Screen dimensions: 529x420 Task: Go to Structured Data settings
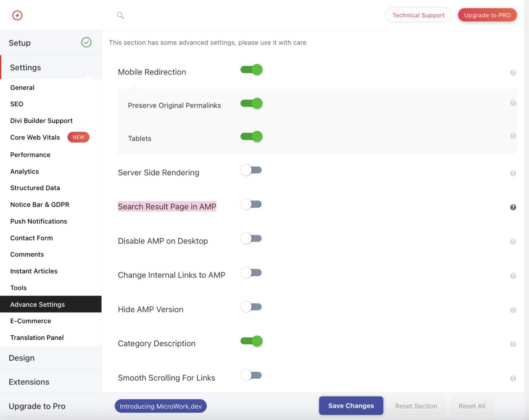pyautogui.click(x=35, y=188)
